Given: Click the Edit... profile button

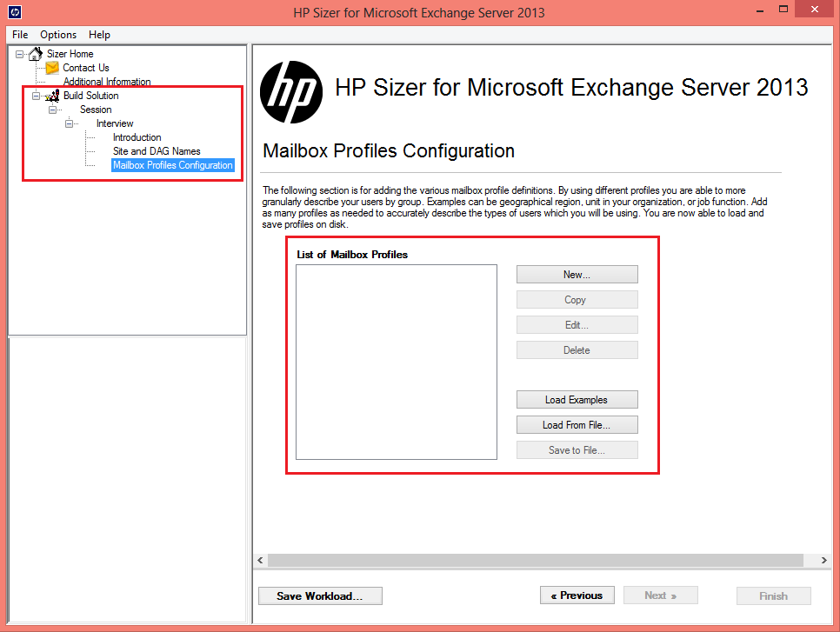Looking at the screenshot, I should tap(577, 324).
